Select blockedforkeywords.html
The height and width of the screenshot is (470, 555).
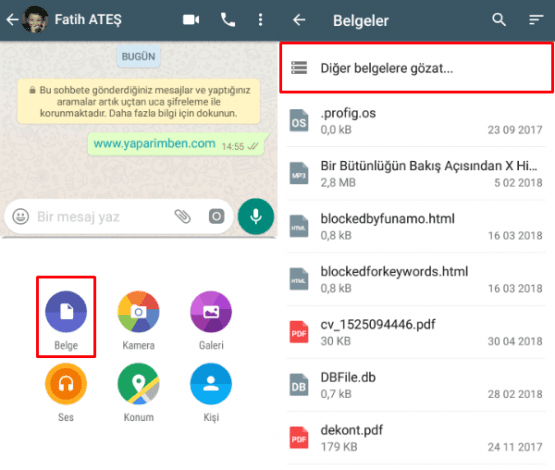[416, 279]
